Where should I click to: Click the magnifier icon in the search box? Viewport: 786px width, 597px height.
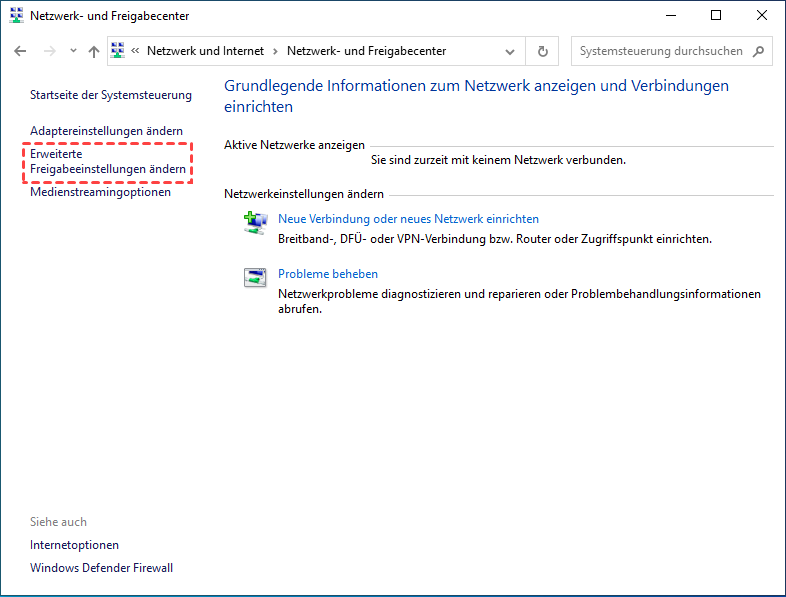[x=759, y=51]
